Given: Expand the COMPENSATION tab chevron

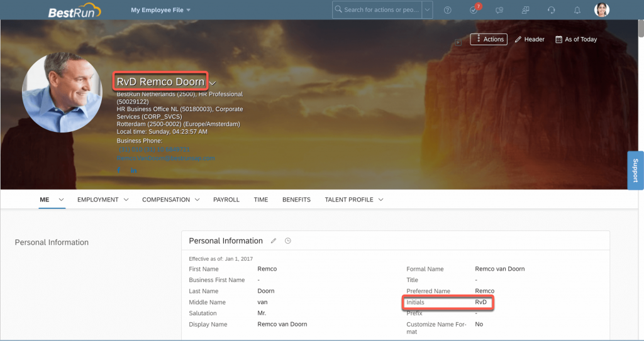Looking at the screenshot, I should (x=197, y=200).
